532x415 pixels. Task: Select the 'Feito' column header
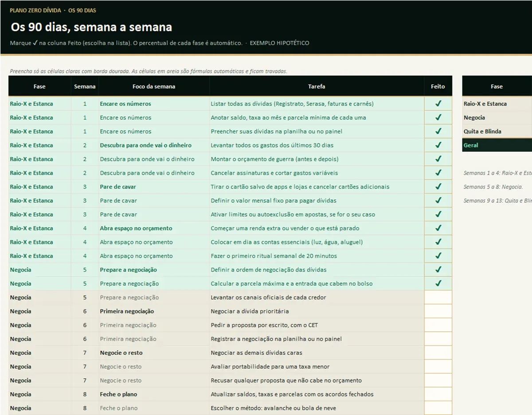coord(438,86)
